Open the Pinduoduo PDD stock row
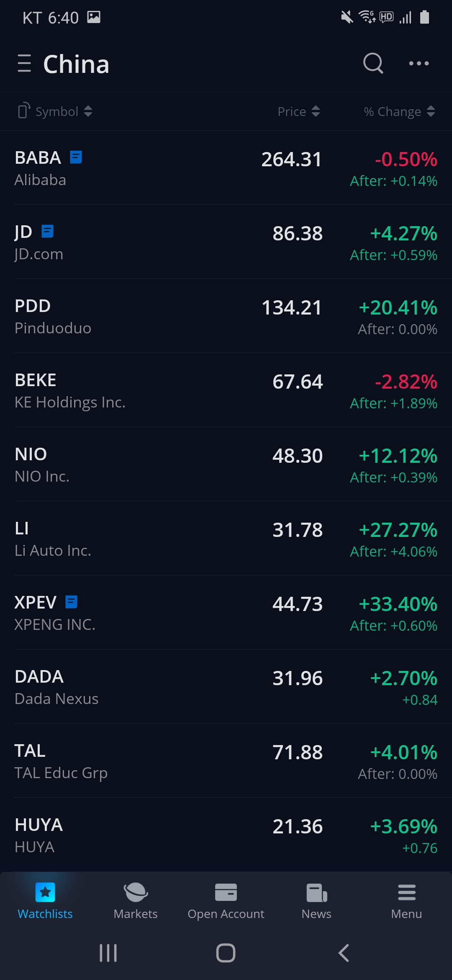Viewport: 452px width, 980px height. (167, 316)
